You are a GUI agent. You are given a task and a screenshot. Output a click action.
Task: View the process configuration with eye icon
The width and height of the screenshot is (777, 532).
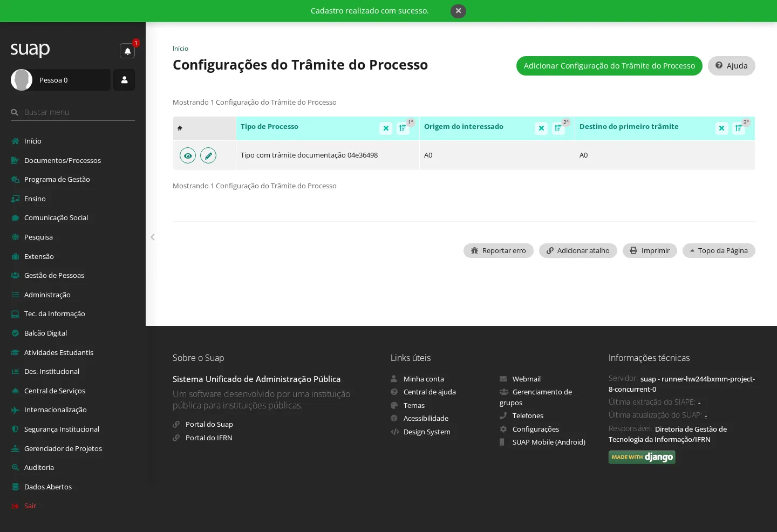[x=188, y=155]
